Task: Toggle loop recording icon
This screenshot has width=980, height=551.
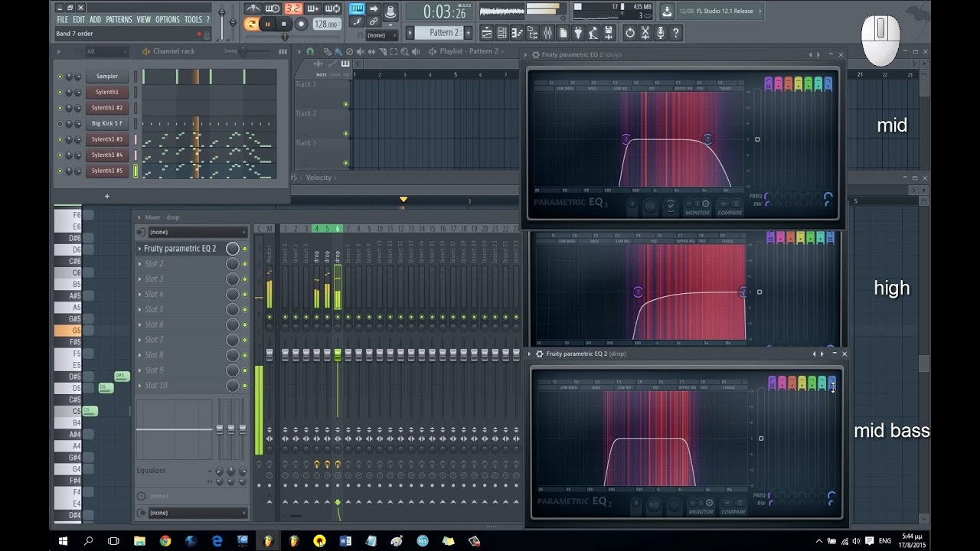Action: [x=332, y=8]
